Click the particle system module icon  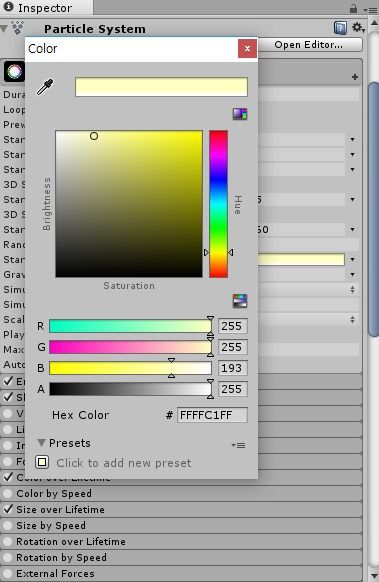14,71
